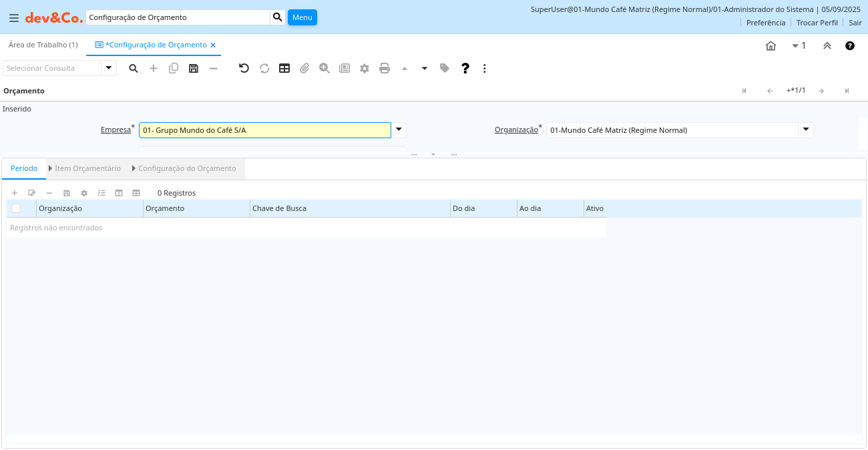Click the hamburger menu icon
868x450 pixels.
pyautogui.click(x=13, y=17)
